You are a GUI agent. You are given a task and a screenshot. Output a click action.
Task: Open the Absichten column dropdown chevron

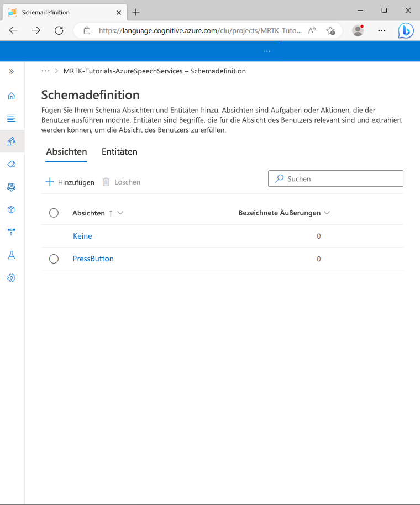click(120, 213)
